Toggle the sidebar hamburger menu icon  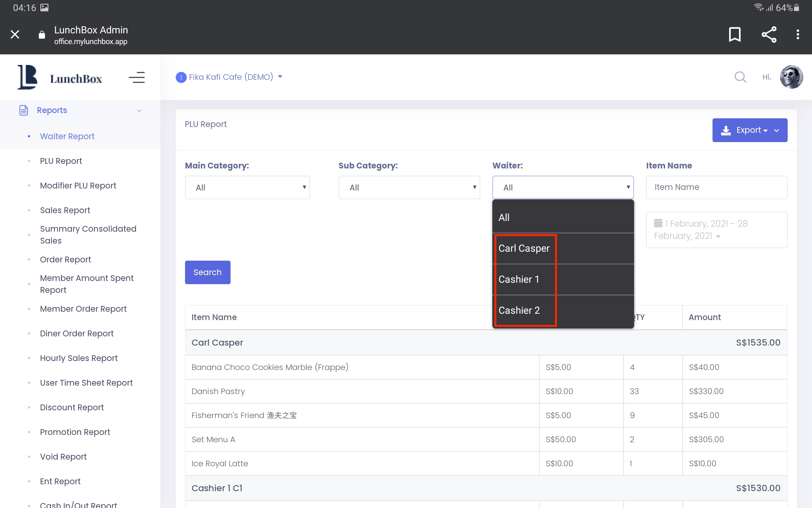[137, 78]
